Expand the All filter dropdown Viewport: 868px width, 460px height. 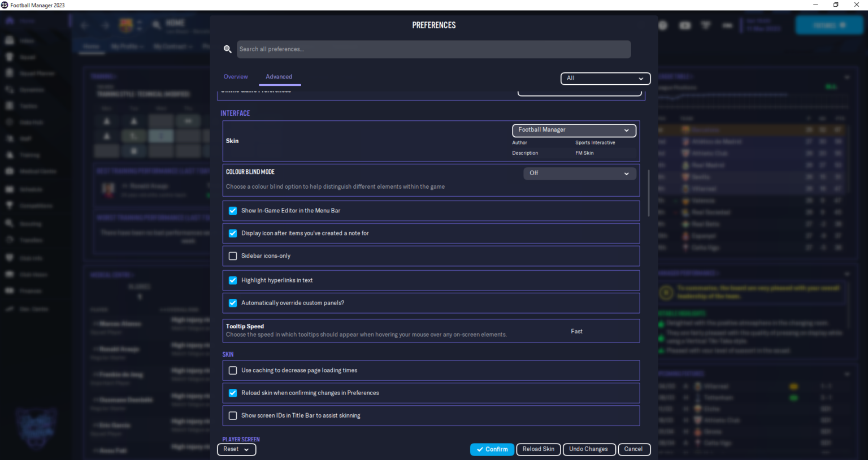click(605, 79)
